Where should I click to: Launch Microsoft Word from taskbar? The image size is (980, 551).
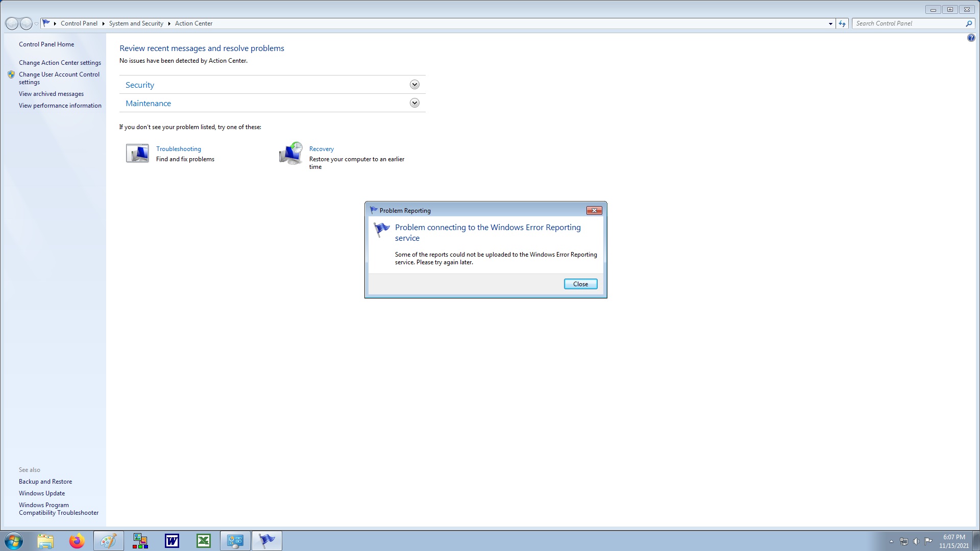click(172, 541)
